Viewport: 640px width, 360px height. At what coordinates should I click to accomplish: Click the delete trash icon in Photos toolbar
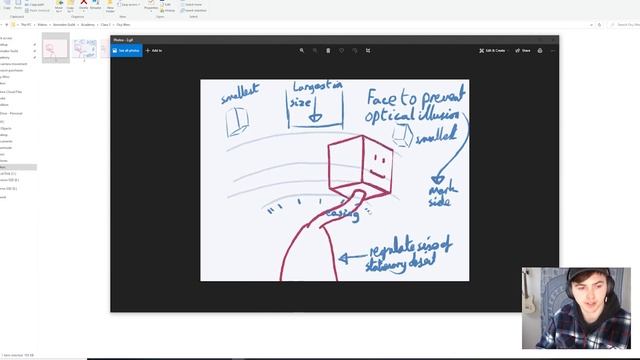328,51
